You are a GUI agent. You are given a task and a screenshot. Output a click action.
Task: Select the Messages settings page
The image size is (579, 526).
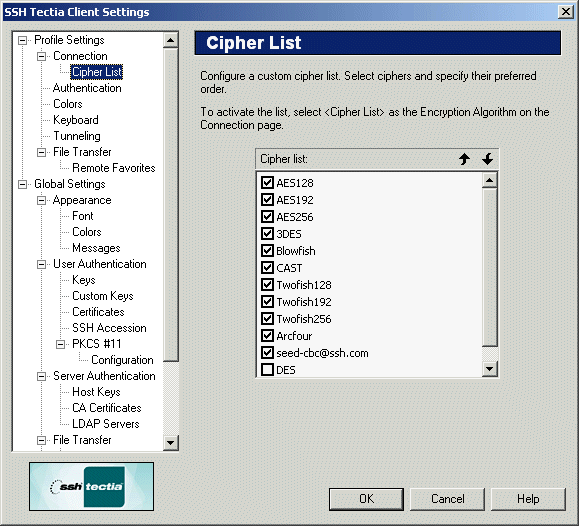tap(96, 248)
